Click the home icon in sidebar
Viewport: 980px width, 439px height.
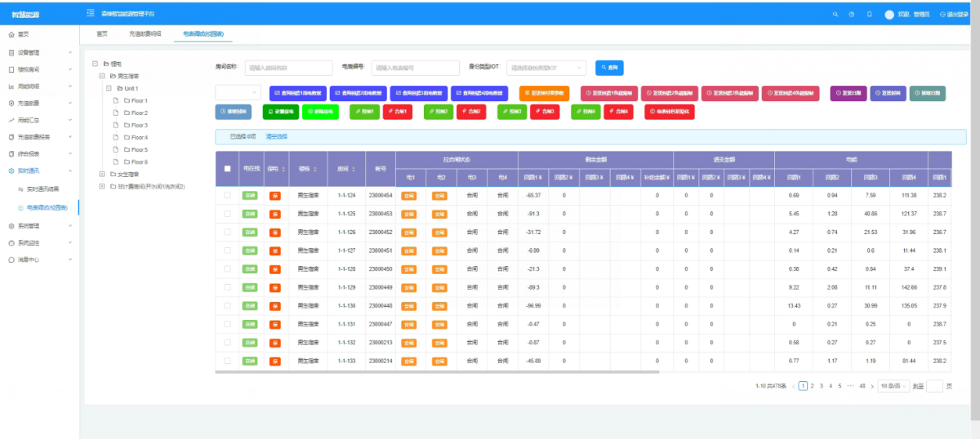pyautogui.click(x=11, y=34)
